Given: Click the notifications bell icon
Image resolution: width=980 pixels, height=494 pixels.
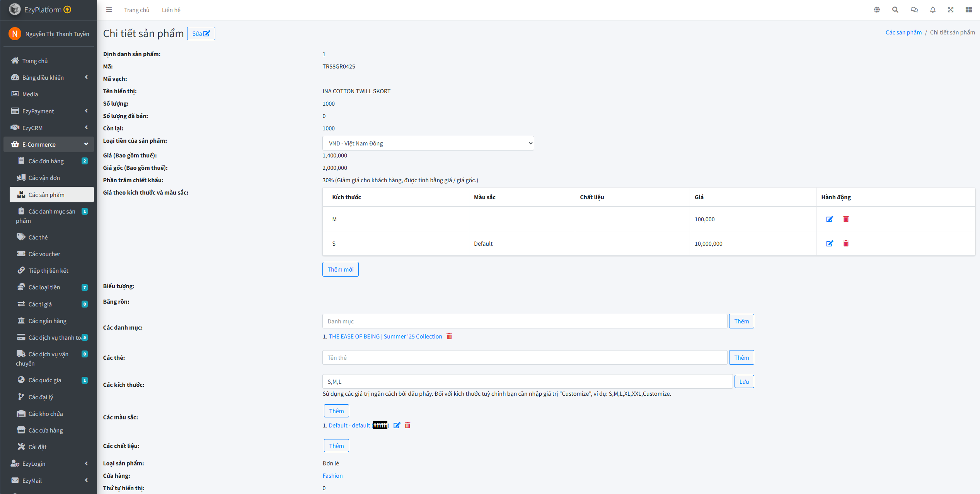Looking at the screenshot, I should [x=933, y=10].
